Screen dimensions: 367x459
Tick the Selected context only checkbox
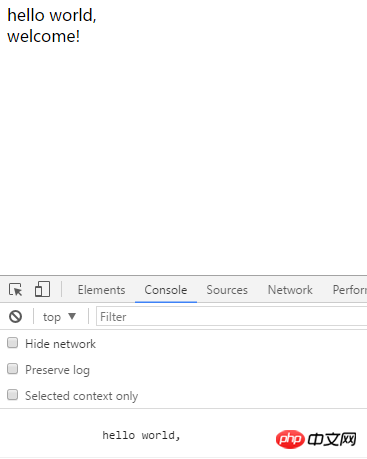[13, 395]
